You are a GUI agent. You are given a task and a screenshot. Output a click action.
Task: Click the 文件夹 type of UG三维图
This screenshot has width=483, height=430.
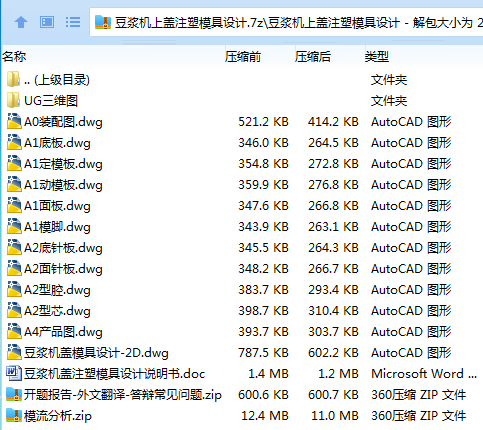(x=389, y=101)
